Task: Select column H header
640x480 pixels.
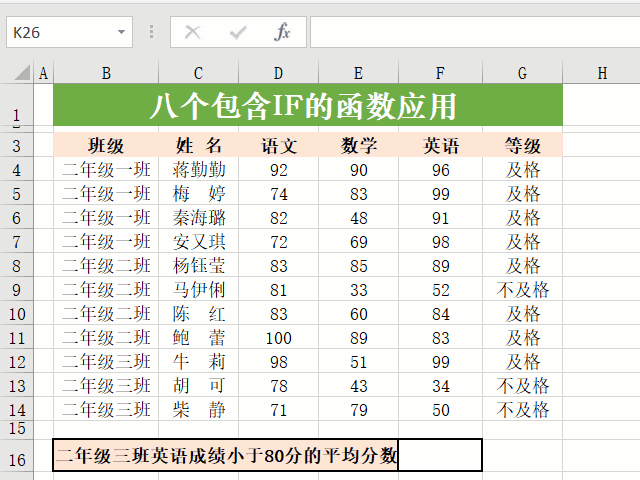Action: point(602,73)
